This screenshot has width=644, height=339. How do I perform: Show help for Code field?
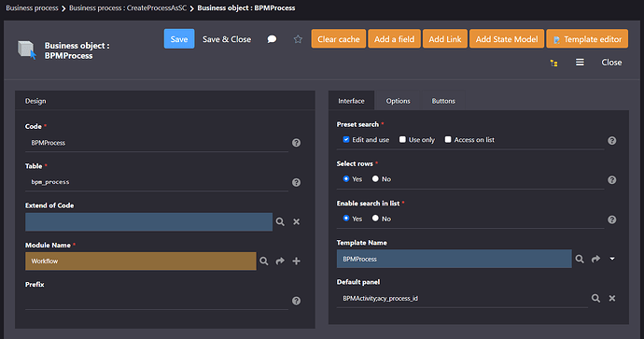296,143
